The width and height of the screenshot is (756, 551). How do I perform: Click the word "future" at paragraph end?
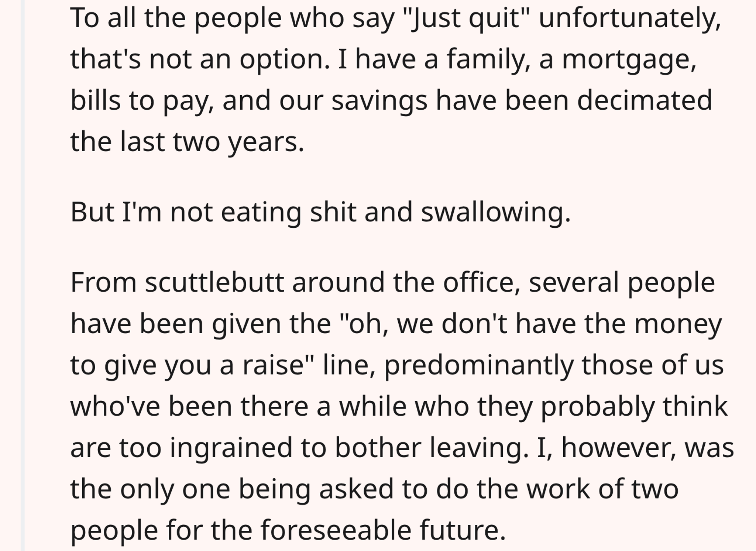pyautogui.click(x=458, y=530)
